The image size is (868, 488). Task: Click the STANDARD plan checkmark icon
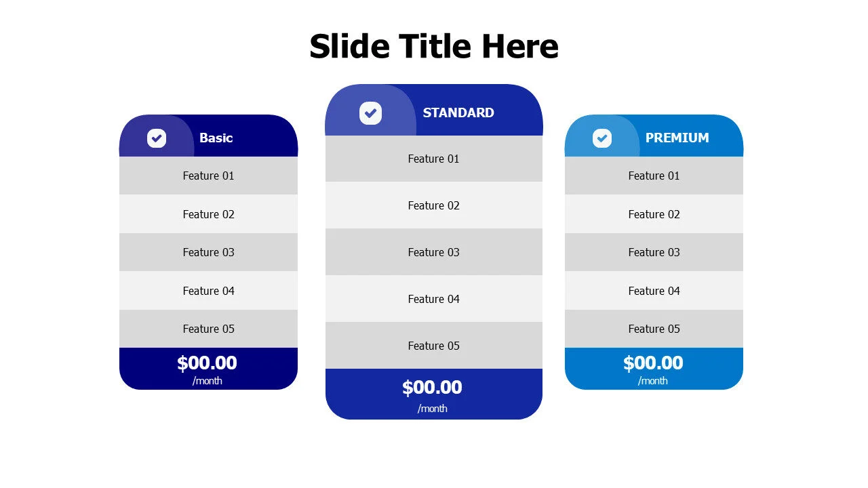(x=370, y=113)
